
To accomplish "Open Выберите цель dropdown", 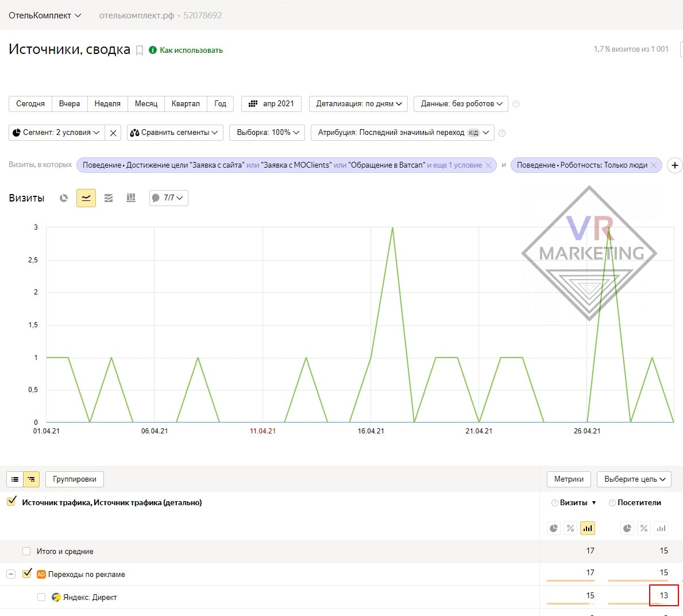I will pyautogui.click(x=634, y=479).
